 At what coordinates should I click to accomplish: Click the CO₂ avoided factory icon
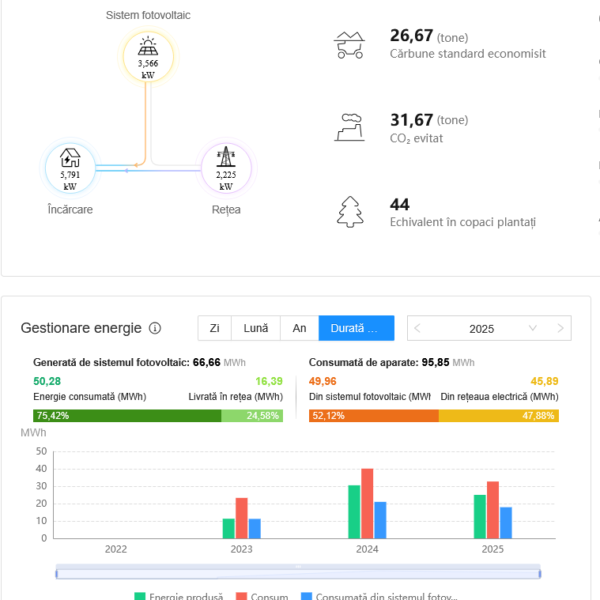348,127
